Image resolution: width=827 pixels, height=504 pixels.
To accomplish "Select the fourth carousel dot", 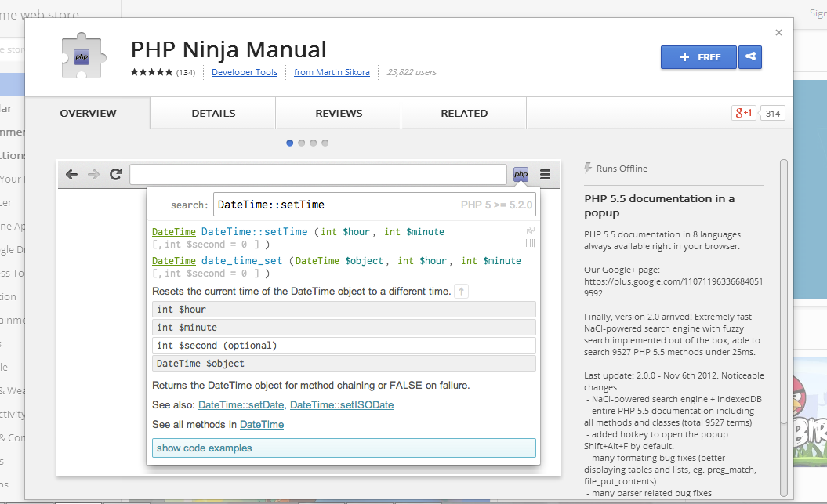I will pyautogui.click(x=325, y=143).
